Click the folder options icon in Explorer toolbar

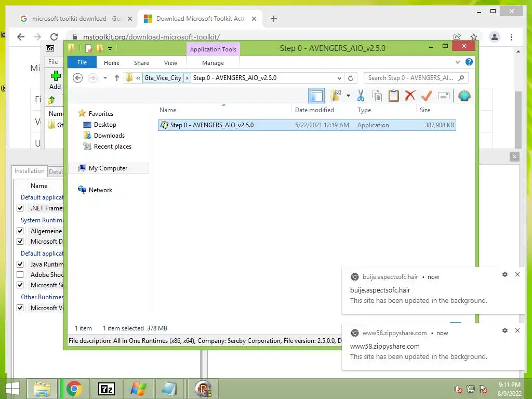(x=336, y=96)
